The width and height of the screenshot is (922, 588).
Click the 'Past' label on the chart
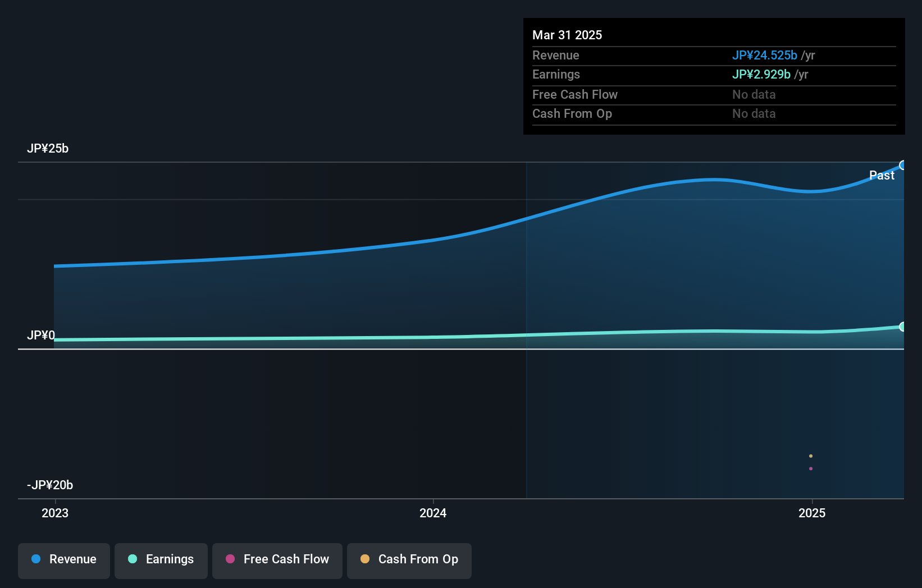pos(882,176)
